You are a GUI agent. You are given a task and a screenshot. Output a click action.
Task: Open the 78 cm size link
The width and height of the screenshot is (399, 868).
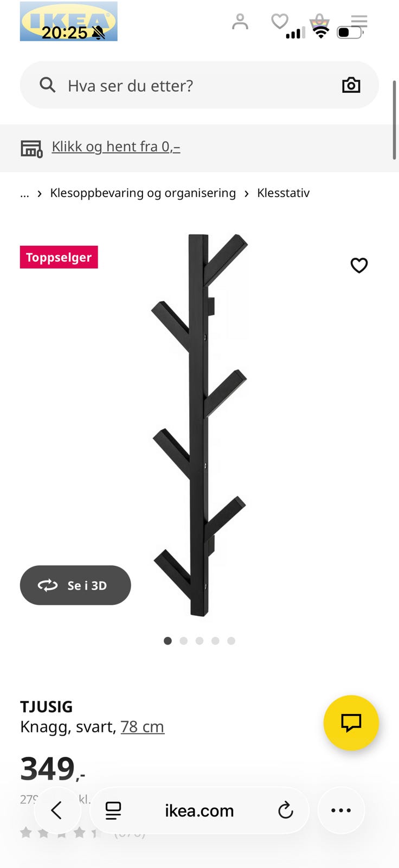point(142,726)
